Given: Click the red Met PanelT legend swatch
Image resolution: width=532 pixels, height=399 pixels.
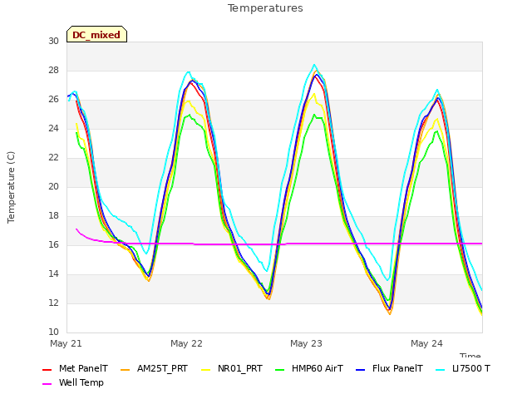Looking at the screenshot, I should coord(47,369).
